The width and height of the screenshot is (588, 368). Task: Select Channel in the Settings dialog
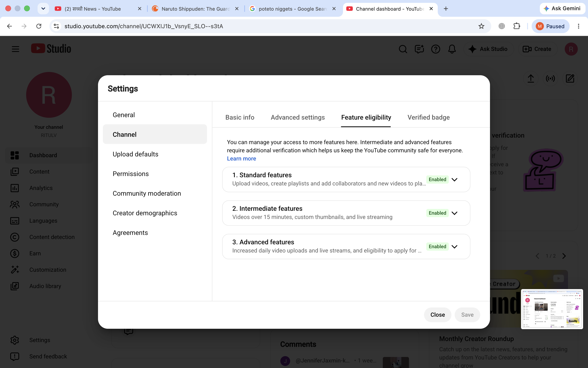coord(155,134)
